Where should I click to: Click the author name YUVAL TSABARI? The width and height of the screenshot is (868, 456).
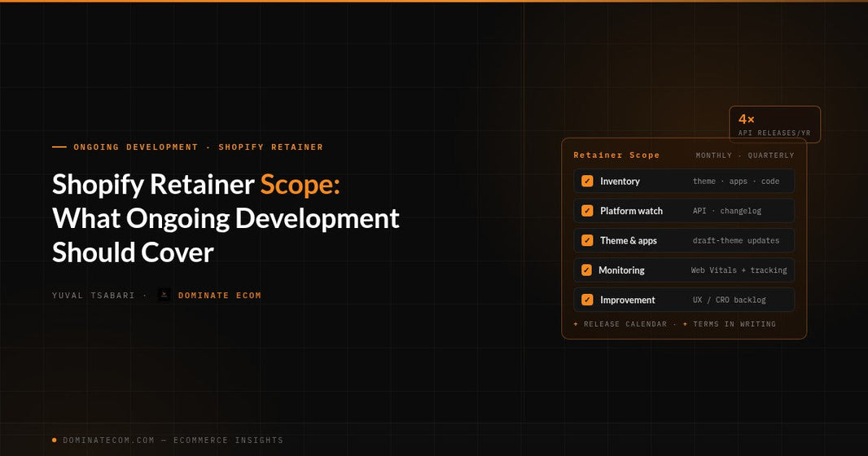click(x=94, y=296)
